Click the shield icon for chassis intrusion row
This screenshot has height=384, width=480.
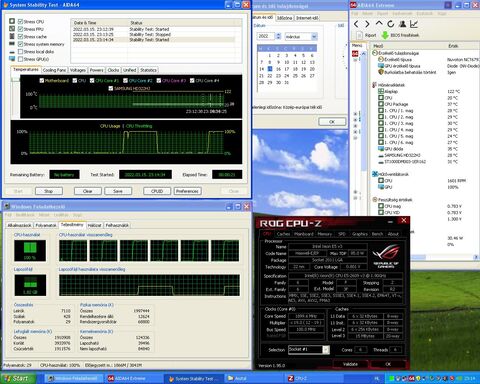381,72
